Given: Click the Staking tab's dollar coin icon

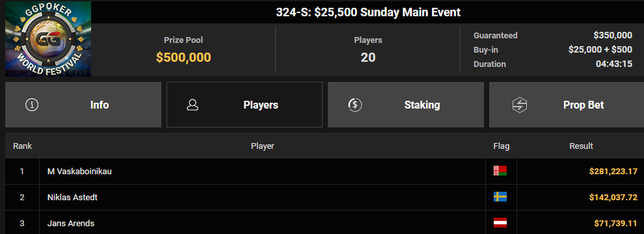Looking at the screenshot, I should click(x=355, y=105).
